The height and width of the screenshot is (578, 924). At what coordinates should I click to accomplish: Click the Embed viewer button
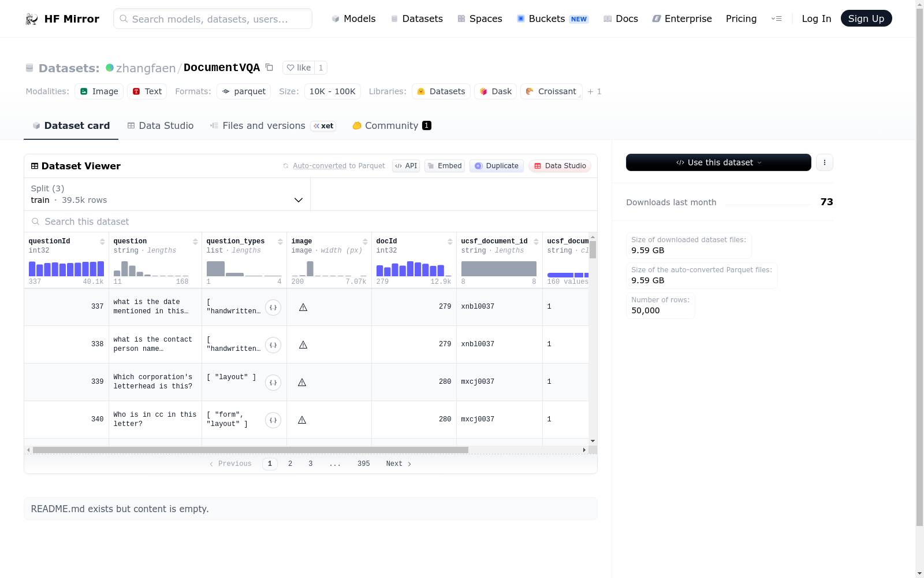pos(445,166)
